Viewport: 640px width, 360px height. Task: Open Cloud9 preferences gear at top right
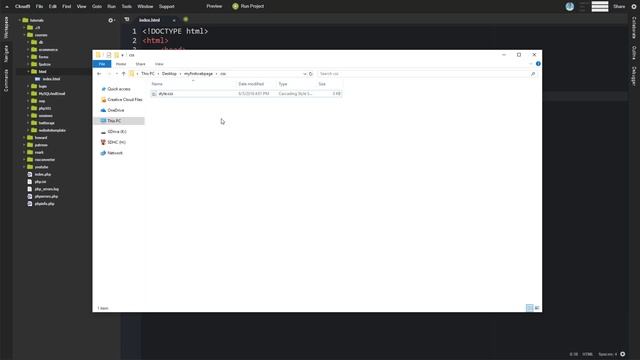tap(634, 7)
